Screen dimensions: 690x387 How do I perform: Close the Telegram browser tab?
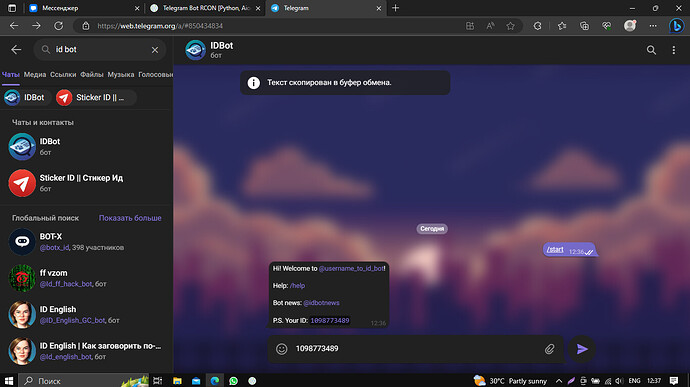378,8
